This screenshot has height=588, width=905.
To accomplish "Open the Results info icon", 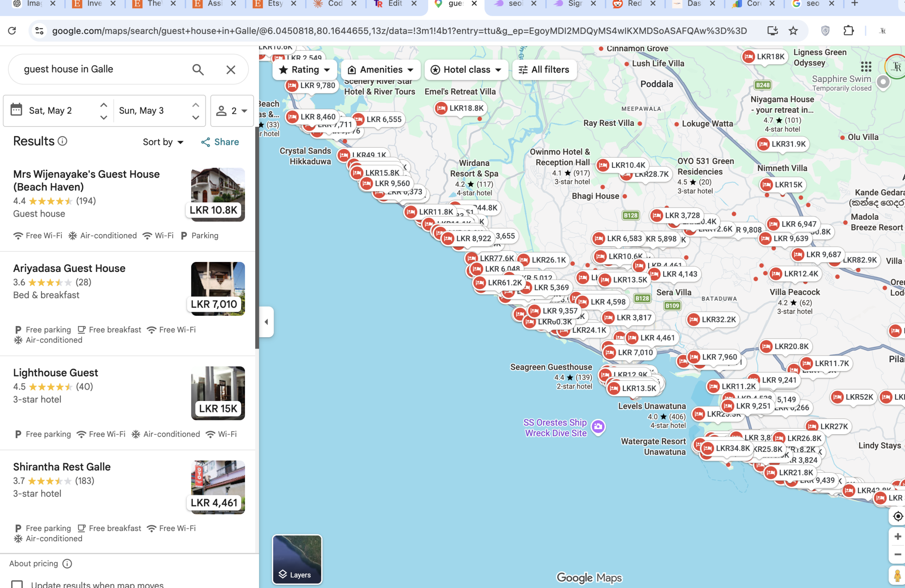I will (62, 141).
